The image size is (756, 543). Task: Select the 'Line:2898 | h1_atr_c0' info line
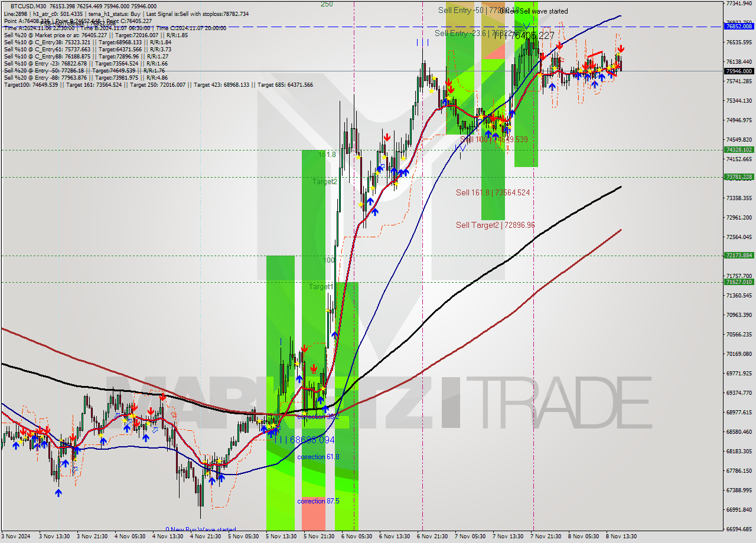pos(126,14)
